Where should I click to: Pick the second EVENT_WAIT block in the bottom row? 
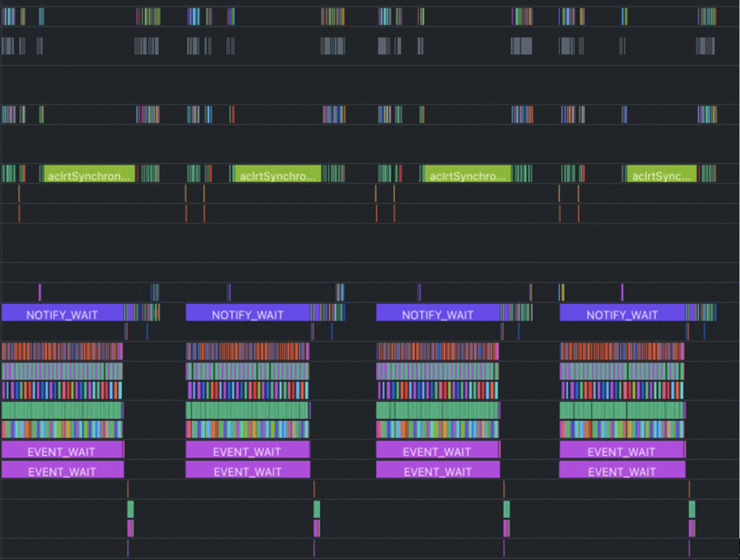pyautogui.click(x=248, y=470)
